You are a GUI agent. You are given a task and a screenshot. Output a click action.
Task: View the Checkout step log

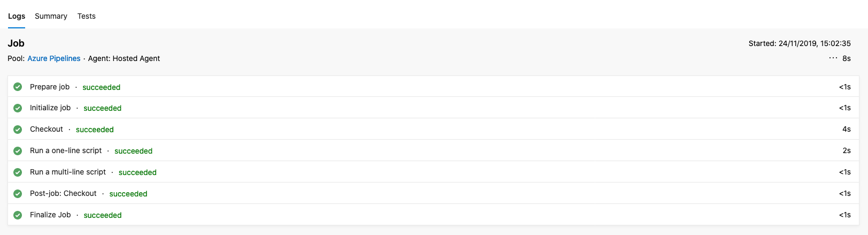tap(47, 130)
